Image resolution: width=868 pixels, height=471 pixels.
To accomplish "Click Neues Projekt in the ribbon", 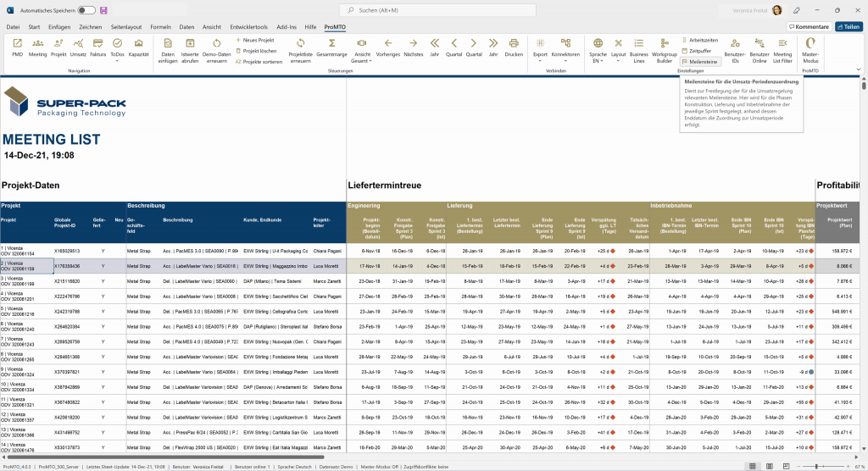I will click(257, 40).
